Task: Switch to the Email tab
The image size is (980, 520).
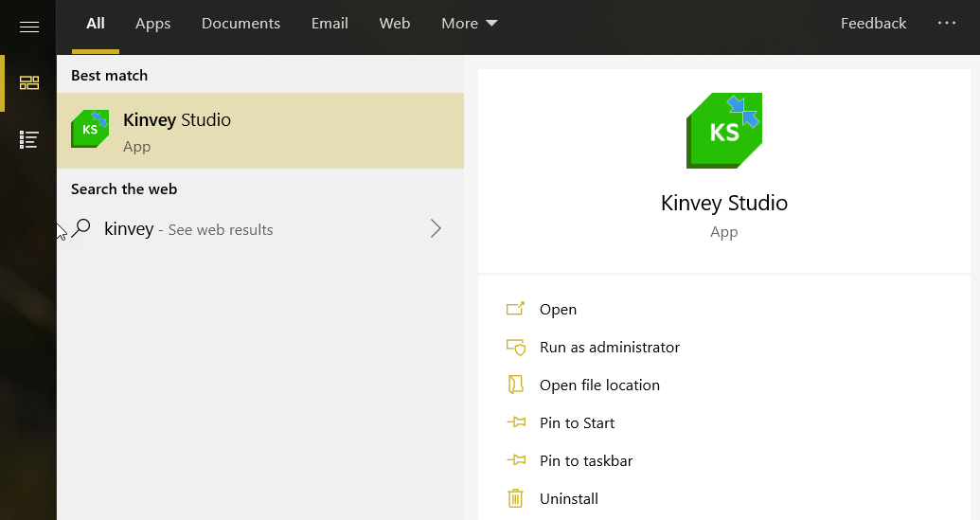Action: (x=330, y=24)
